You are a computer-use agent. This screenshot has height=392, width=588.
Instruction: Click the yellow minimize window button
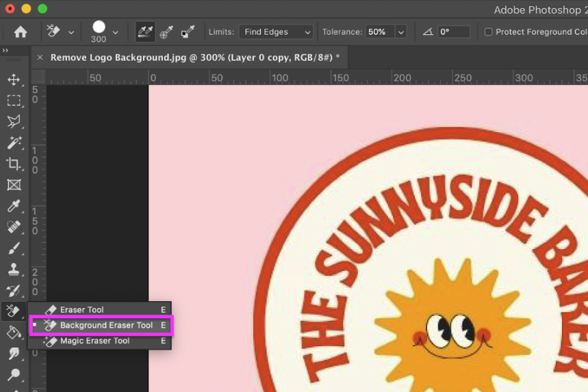(26, 9)
